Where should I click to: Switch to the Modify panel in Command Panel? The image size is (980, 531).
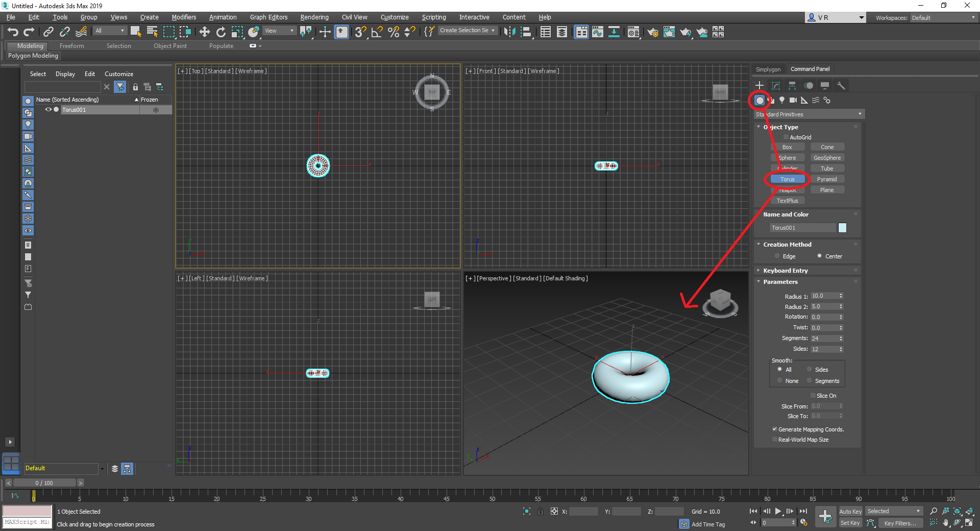[776, 85]
